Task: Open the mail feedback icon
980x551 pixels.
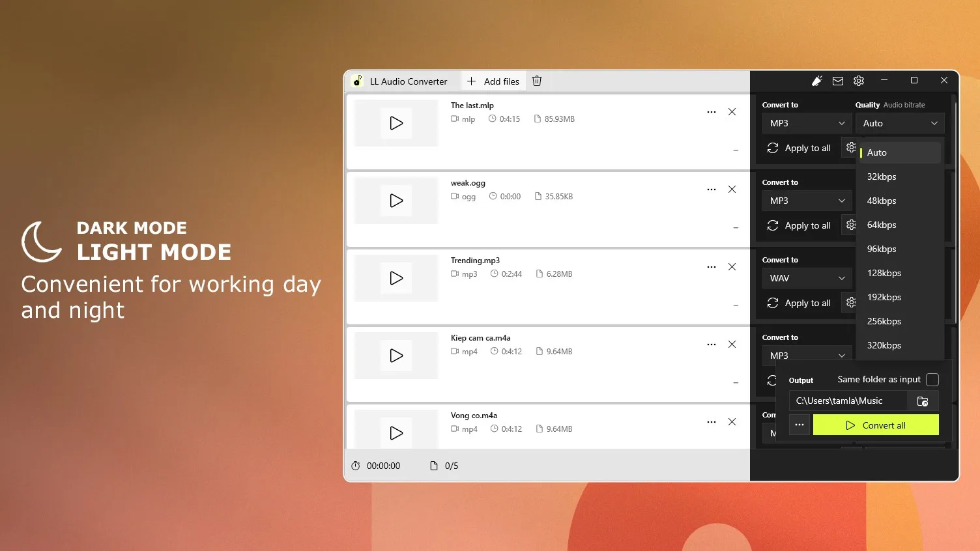Action: [x=838, y=81]
